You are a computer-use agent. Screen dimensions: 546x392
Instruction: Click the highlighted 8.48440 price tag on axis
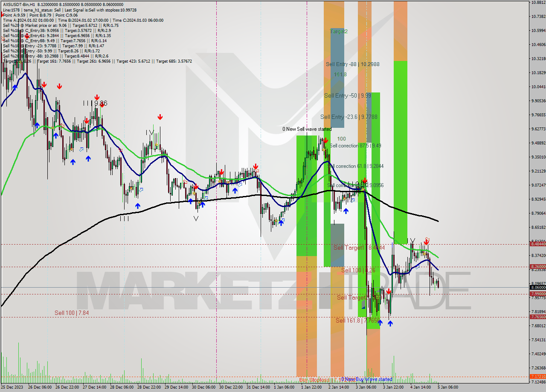coord(537,244)
